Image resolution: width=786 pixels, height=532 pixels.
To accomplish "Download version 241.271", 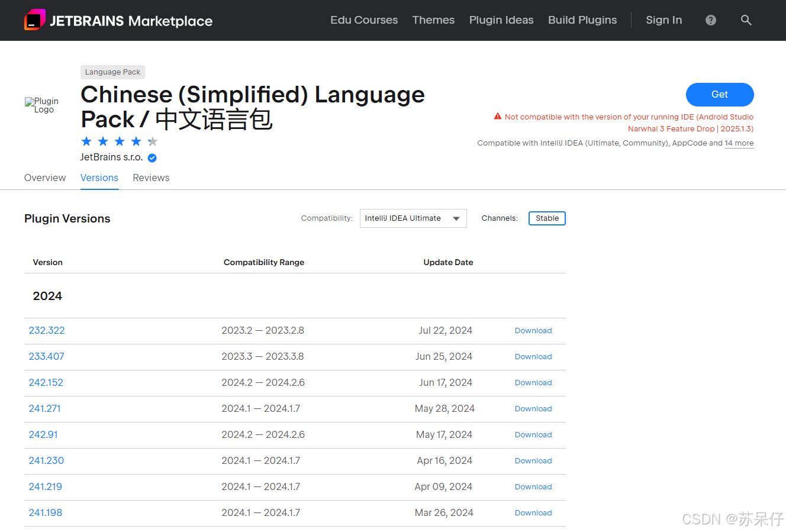I will point(533,409).
